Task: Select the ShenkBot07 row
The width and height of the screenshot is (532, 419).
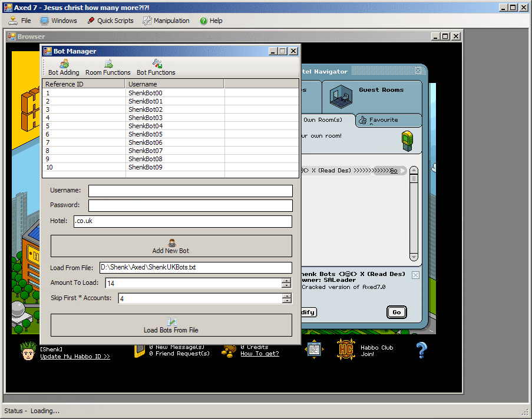Action: point(171,151)
